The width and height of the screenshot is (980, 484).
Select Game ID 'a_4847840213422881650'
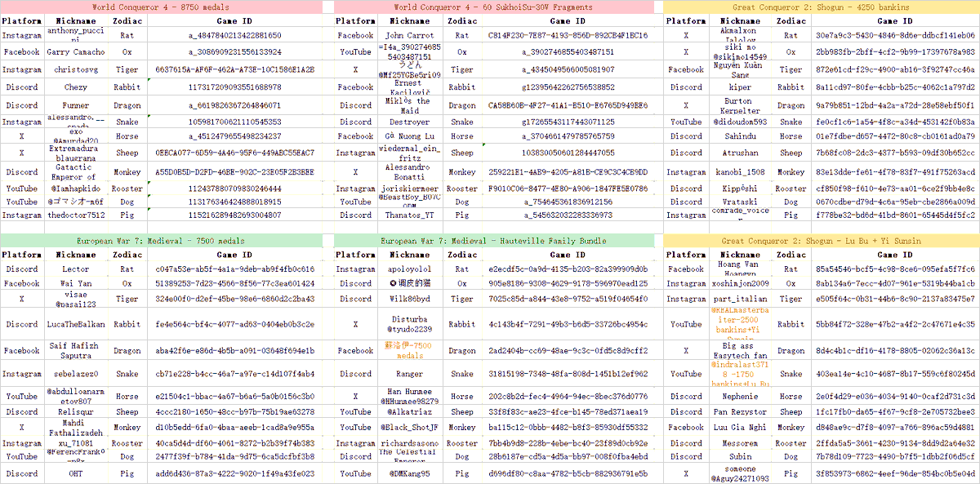[234, 36]
